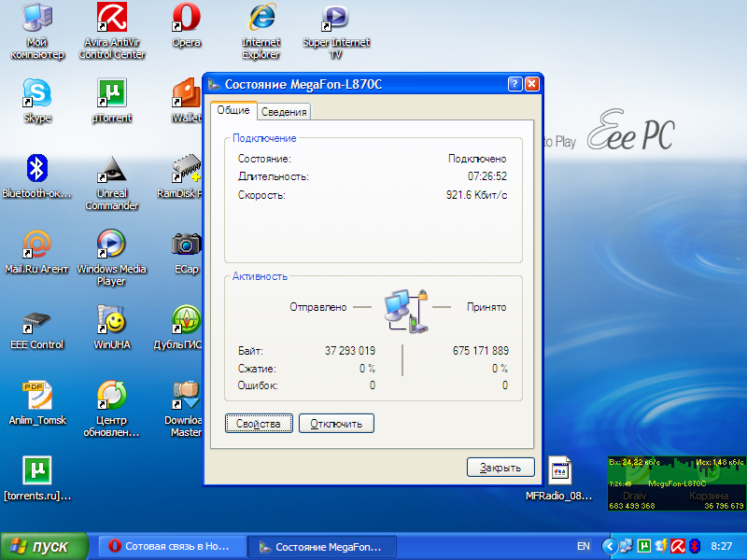Open the пуск Start menu
The width and height of the screenshot is (747, 560).
click(44, 546)
